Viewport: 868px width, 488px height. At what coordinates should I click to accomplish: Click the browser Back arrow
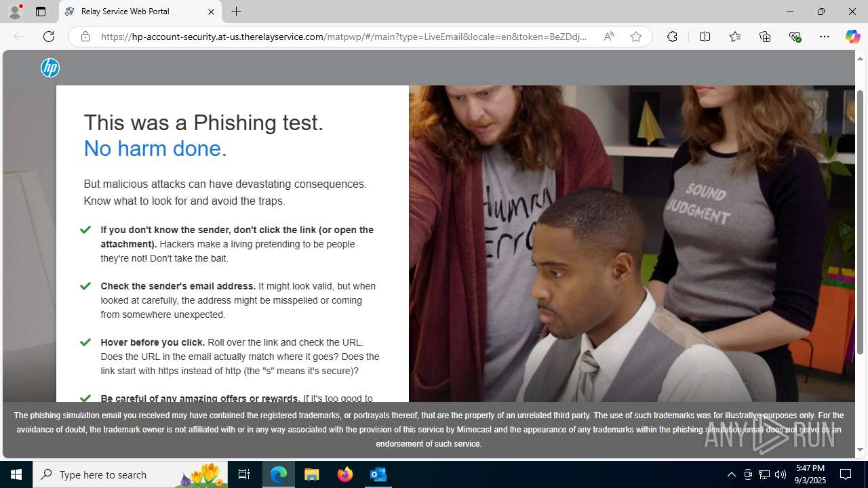(x=19, y=37)
